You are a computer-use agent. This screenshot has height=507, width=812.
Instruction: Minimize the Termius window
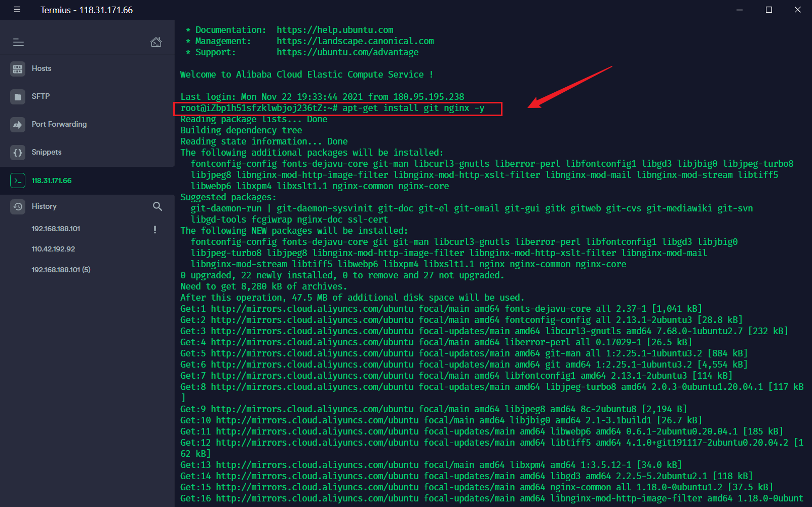740,10
